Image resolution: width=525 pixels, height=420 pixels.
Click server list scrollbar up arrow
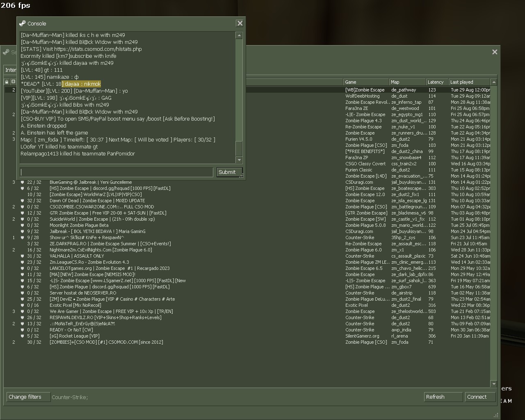tap(494, 82)
